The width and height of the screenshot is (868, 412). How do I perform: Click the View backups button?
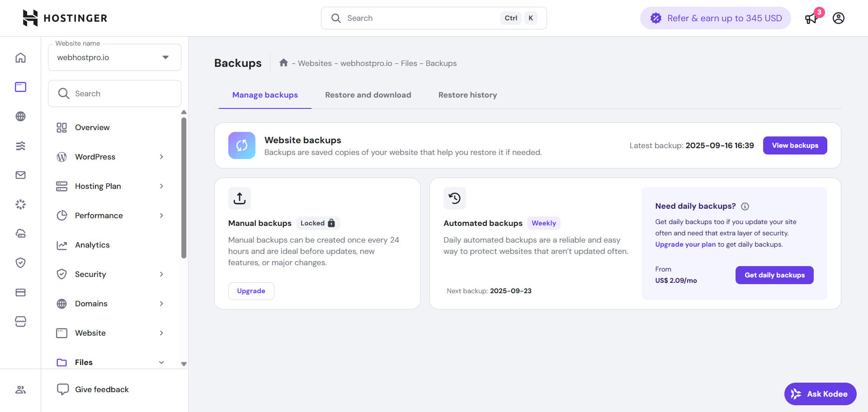coord(795,145)
